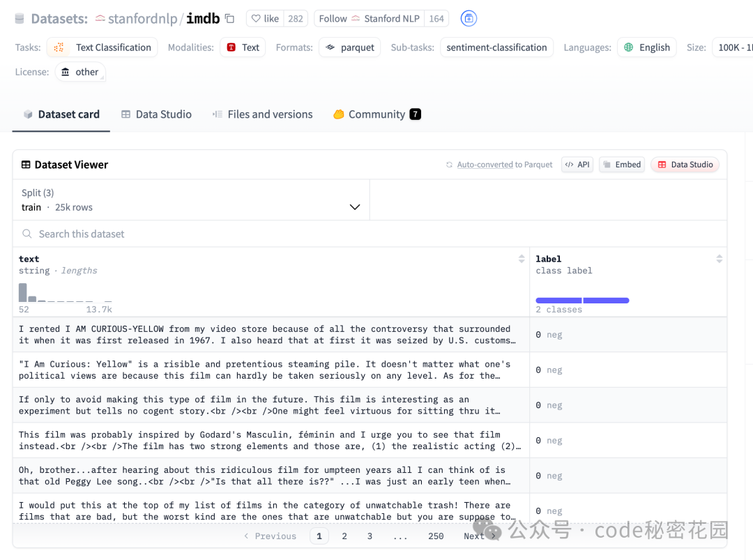Switch to the Data Studio tab
Viewport: 753px width, 560px height.
157,114
